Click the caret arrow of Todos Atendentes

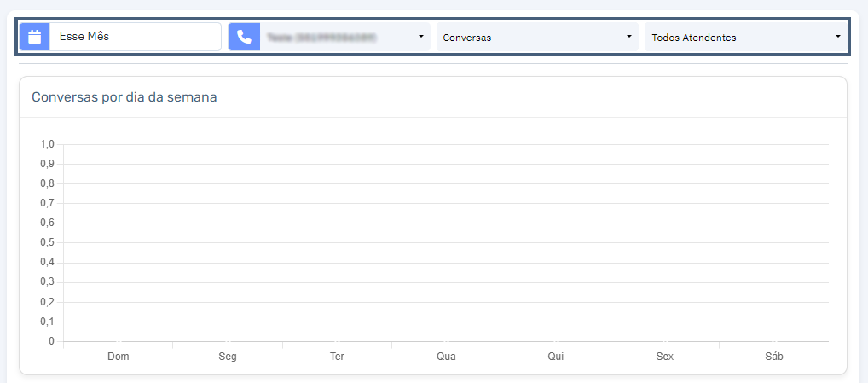[837, 37]
